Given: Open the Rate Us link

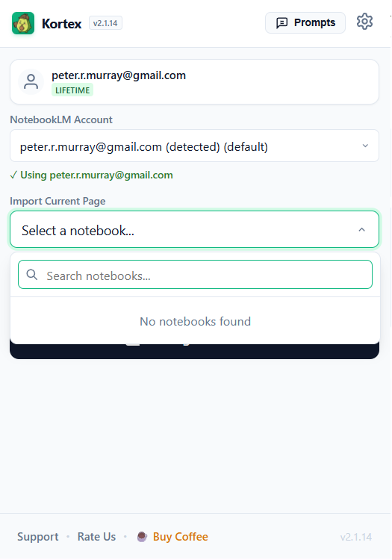Looking at the screenshot, I should pyautogui.click(x=97, y=537).
